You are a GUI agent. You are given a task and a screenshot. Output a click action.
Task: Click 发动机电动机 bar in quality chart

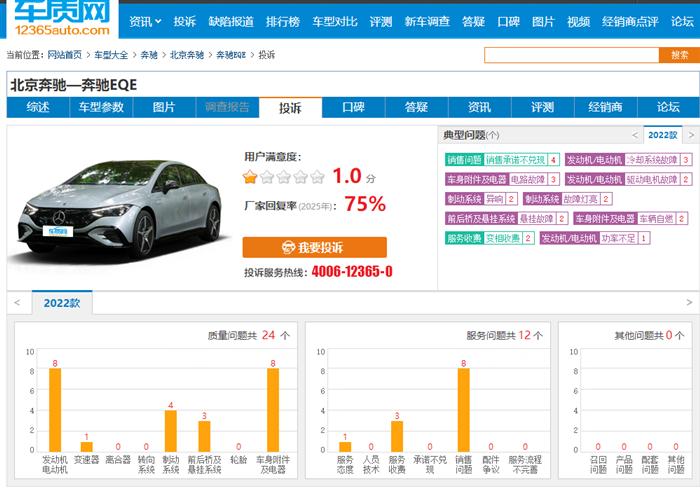tap(55, 410)
